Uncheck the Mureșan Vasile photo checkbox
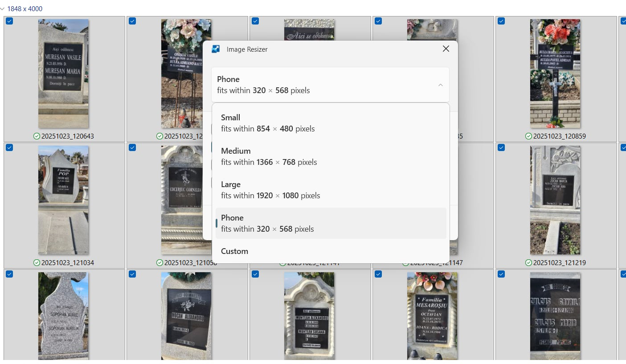This screenshot has height=364, width=626. [9, 21]
